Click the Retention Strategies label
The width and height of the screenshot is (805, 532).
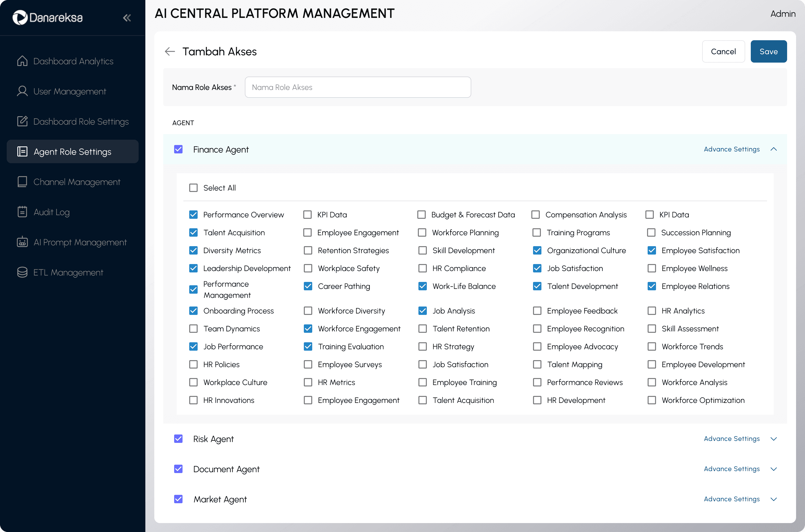tap(353, 250)
